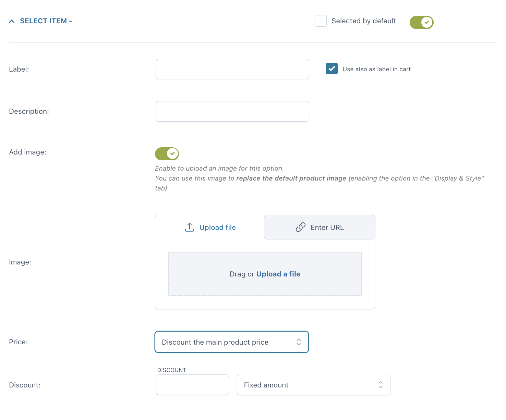Click the SELECT ITEM heading
The width and height of the screenshot is (506, 420).
43,21
